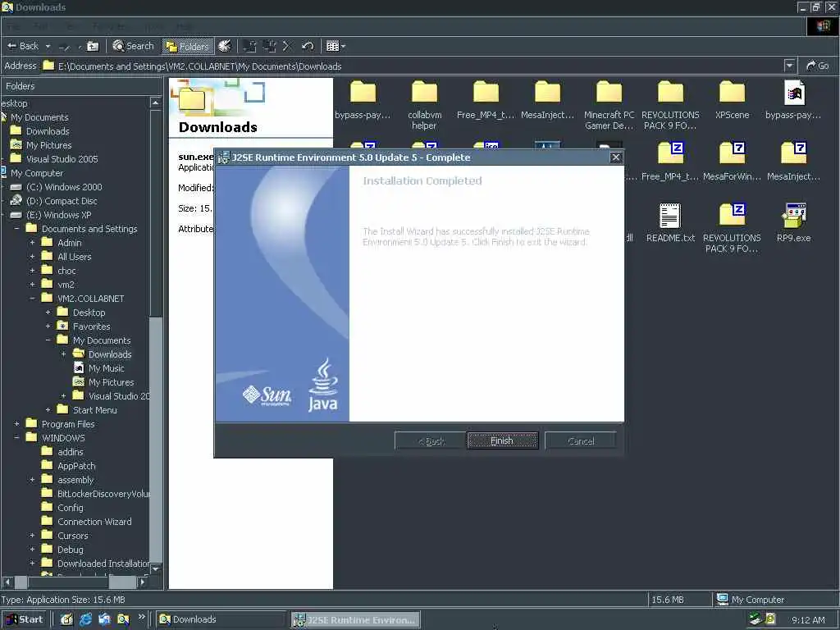Launch Internet Explorer from Quick Launch
This screenshot has width=840, height=630.
85,619
